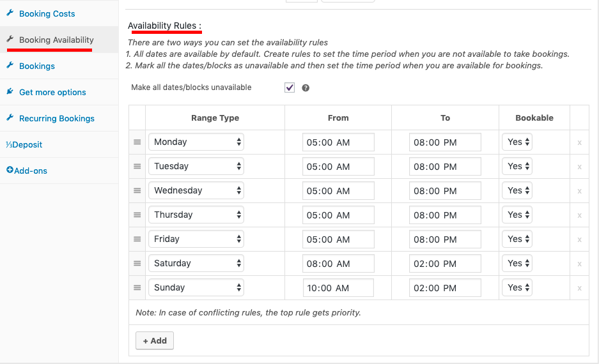599x364 pixels.
Task: Expand the Saturday range type selector
Action: coord(196,263)
